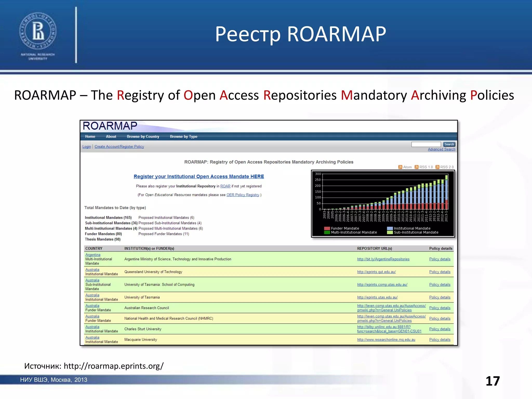Screen dimensions: 532x399
Task: Open http://bit.ly/ArgentineRepositories link
Action: (x=383, y=259)
